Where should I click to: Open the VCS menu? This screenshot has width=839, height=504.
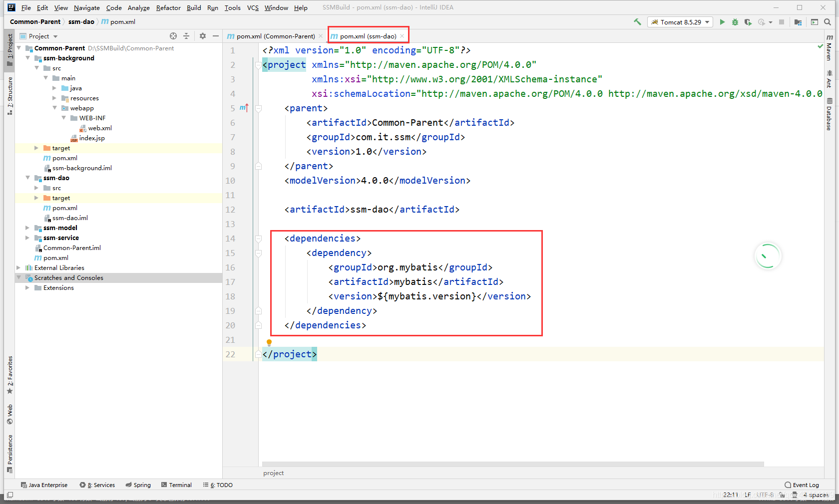coord(253,7)
